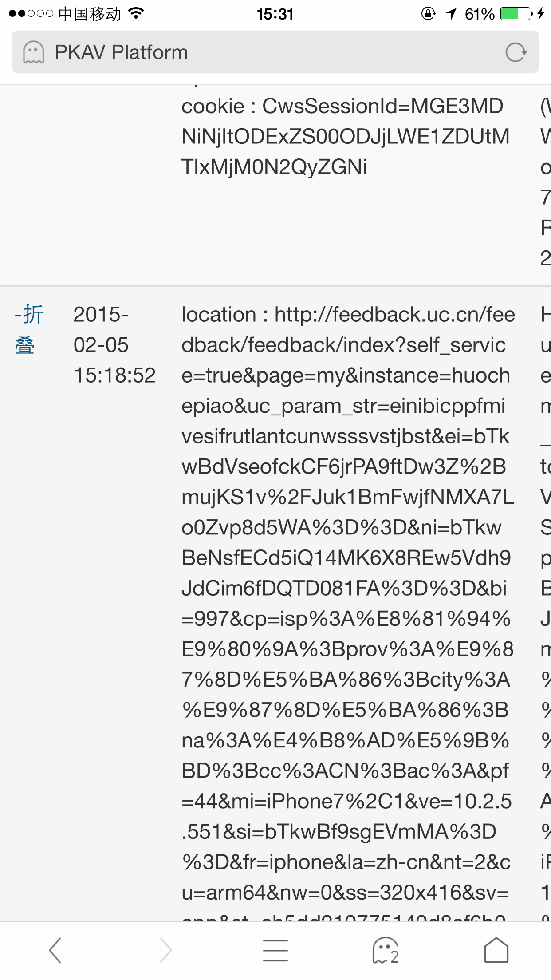Viewport: 551px width, 980px height.
Task: Open the browser menu hamburger icon
Action: tap(275, 950)
